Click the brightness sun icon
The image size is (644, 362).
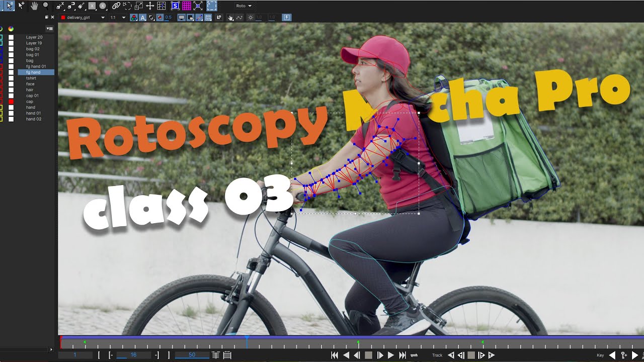[251, 18]
